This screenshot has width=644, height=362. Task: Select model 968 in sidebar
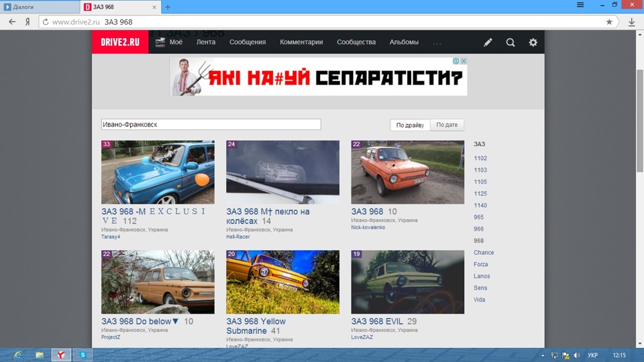point(478,241)
